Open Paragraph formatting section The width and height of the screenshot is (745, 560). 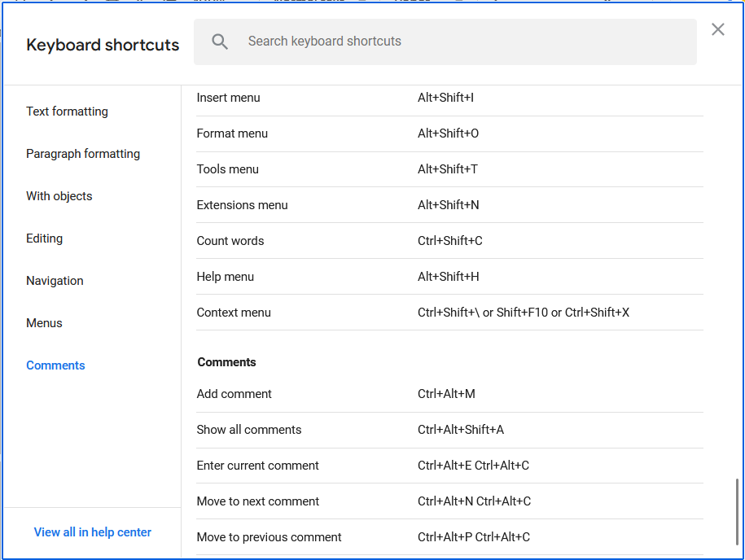tap(83, 154)
